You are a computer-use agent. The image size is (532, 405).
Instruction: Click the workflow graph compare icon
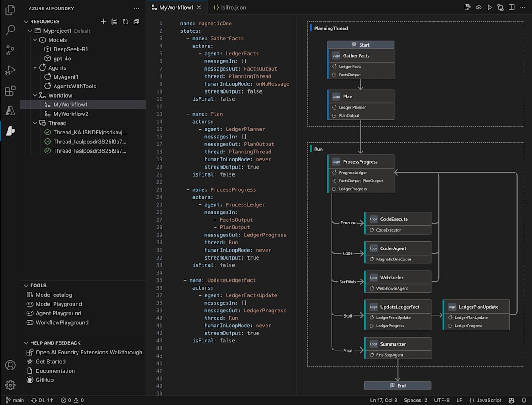(501, 8)
